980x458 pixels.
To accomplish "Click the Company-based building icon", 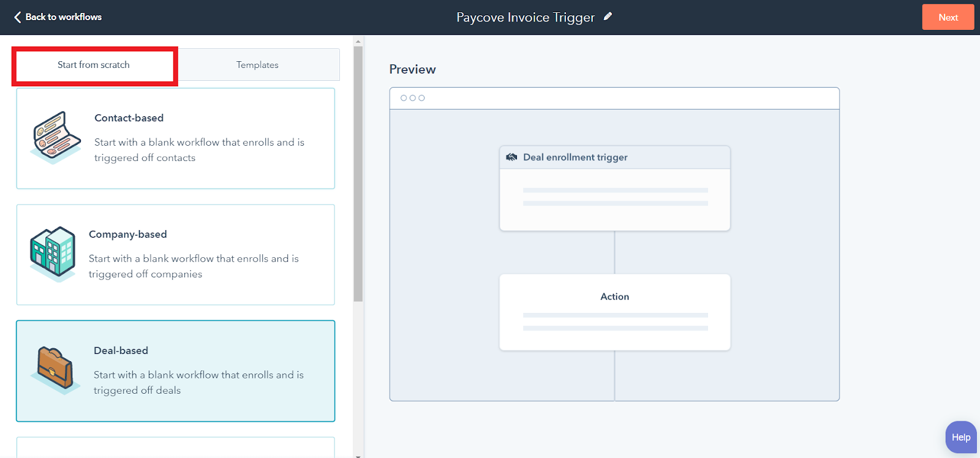I will click(53, 254).
